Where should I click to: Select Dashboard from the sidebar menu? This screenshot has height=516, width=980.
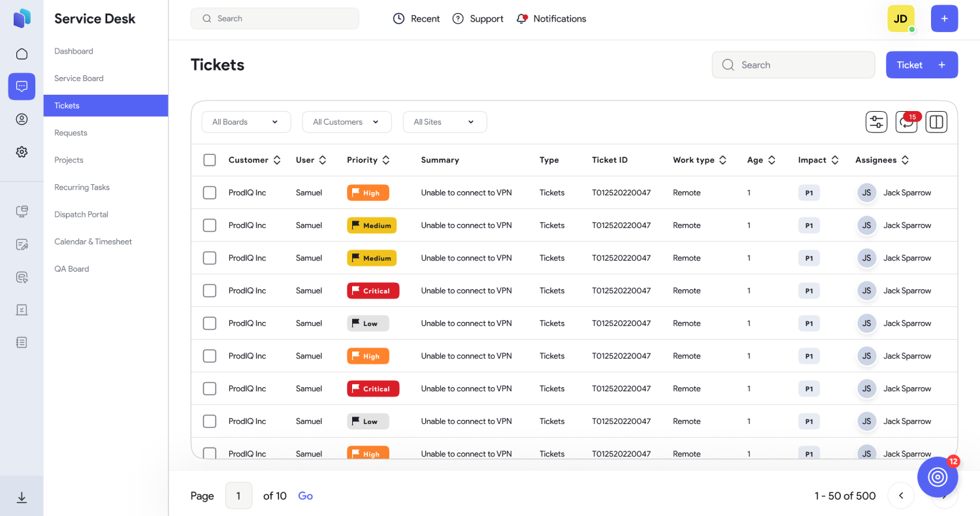[x=73, y=51]
